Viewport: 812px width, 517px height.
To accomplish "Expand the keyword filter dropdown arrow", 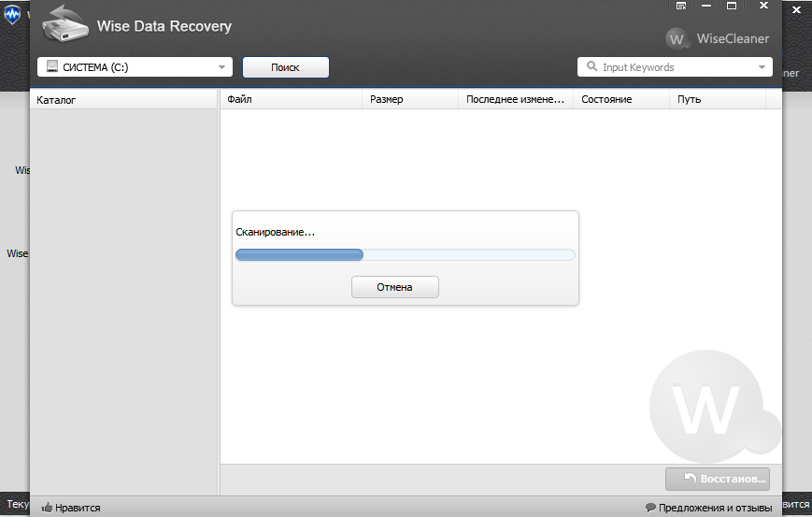I will coord(762,67).
